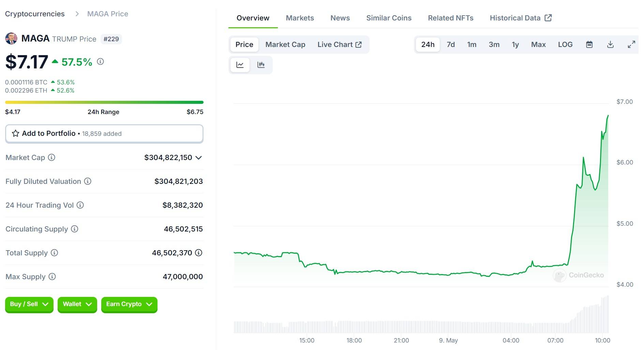Open price change info icon beside 57.5%

[x=100, y=62]
